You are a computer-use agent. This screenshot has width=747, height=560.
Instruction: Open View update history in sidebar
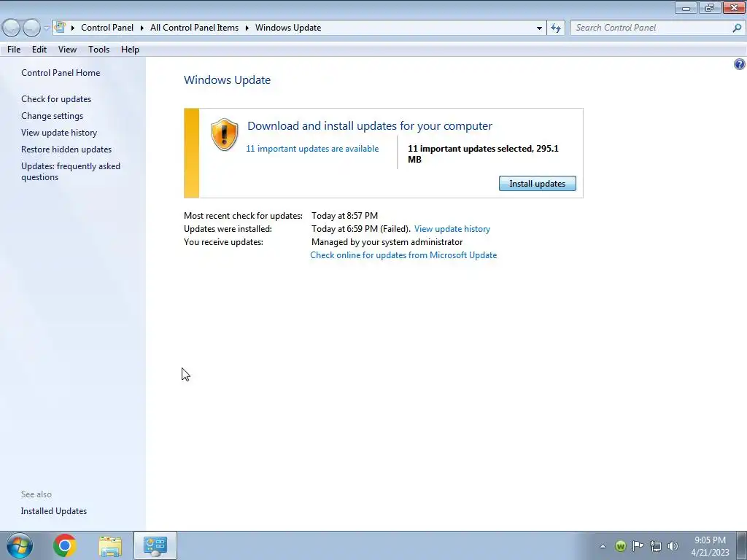[59, 133]
